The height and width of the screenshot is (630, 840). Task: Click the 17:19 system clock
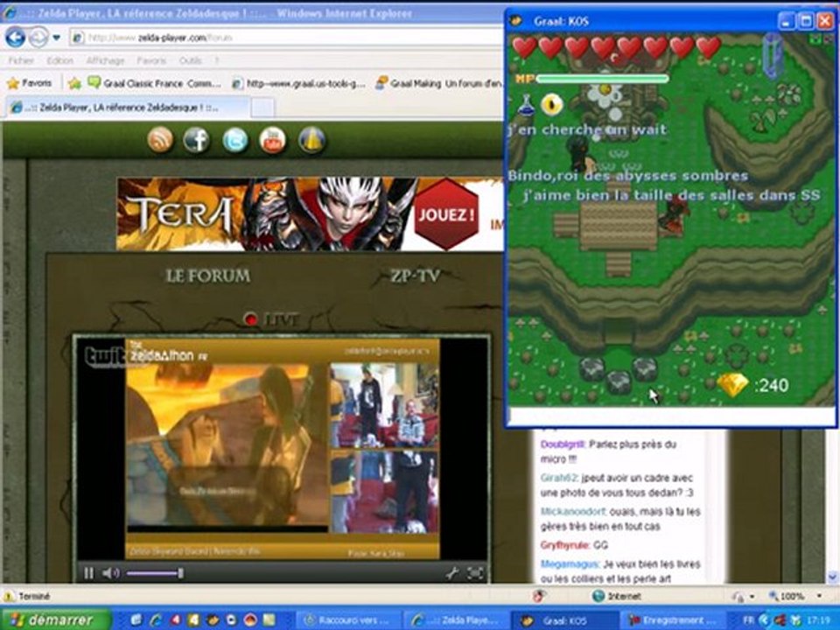click(818, 620)
